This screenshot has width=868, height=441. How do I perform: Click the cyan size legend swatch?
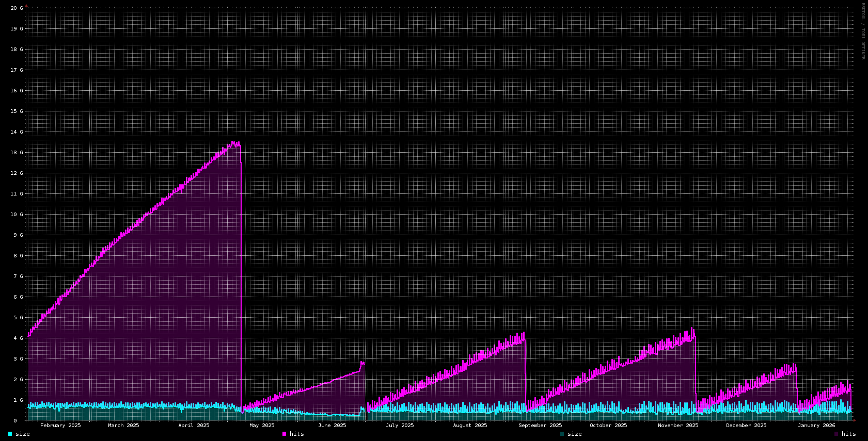click(x=10, y=434)
